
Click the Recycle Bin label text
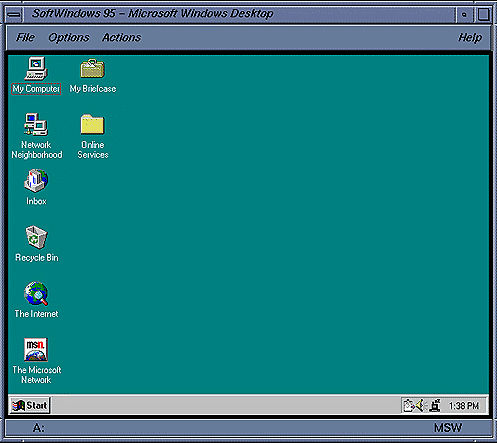point(37,258)
